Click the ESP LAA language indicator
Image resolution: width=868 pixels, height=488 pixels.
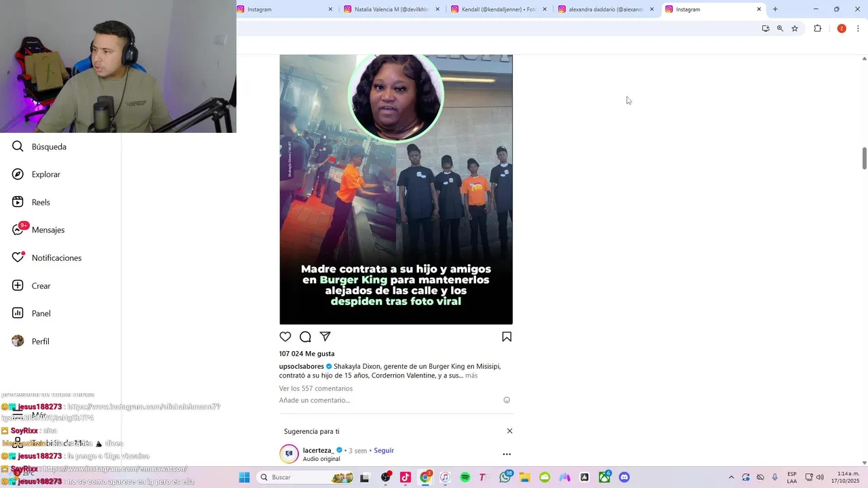(792, 477)
